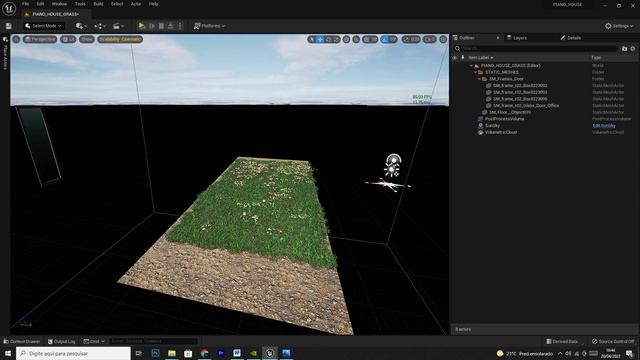Open the Platforms dropdown
The height and width of the screenshot is (360, 640).
(x=209, y=26)
